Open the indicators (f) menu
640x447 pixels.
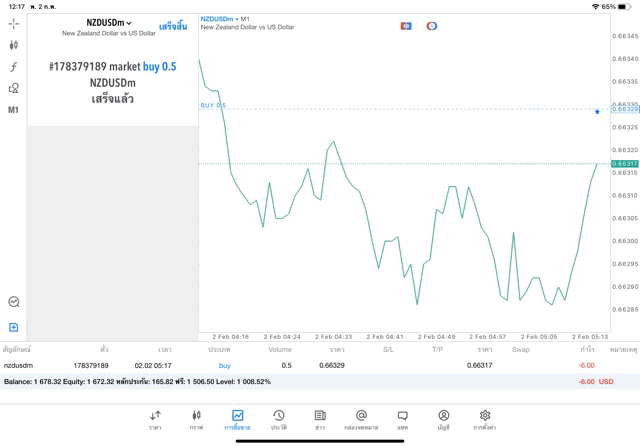click(14, 67)
